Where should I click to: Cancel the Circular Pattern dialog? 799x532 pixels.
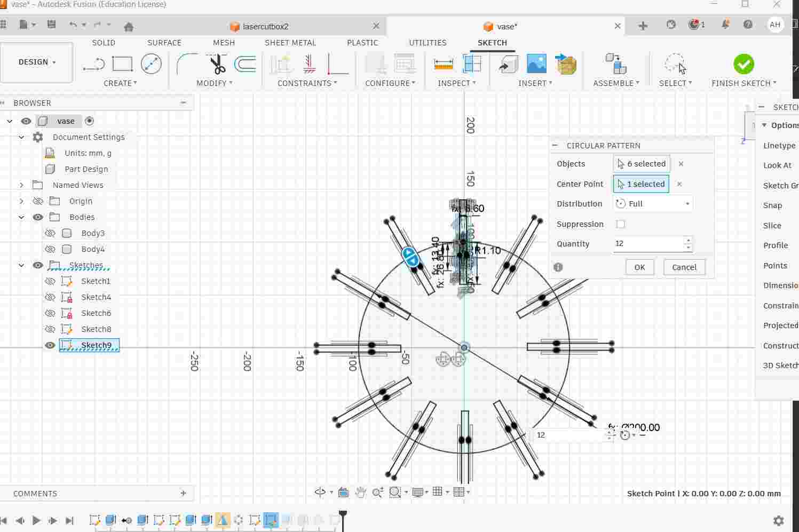coord(684,267)
